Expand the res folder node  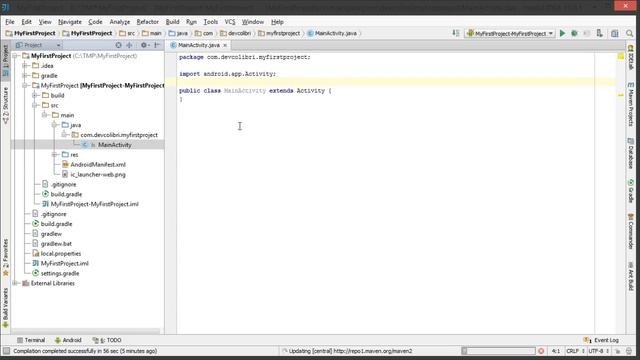[54, 155]
